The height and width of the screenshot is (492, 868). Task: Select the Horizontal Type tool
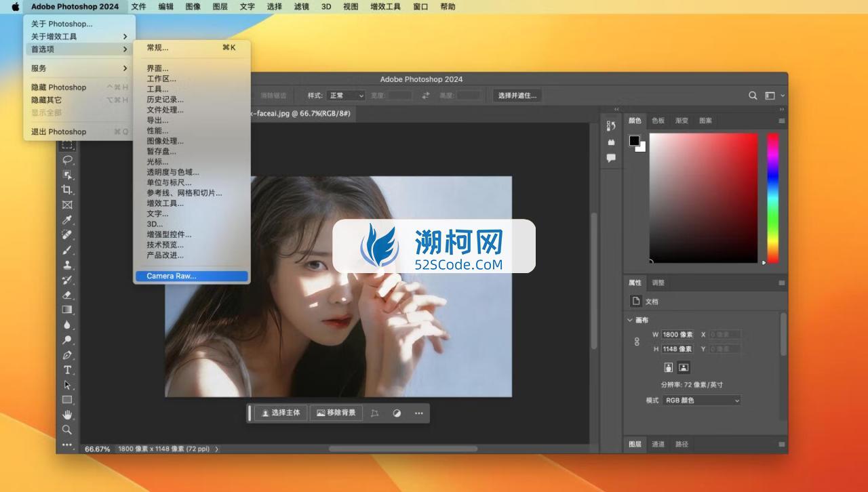tap(67, 369)
